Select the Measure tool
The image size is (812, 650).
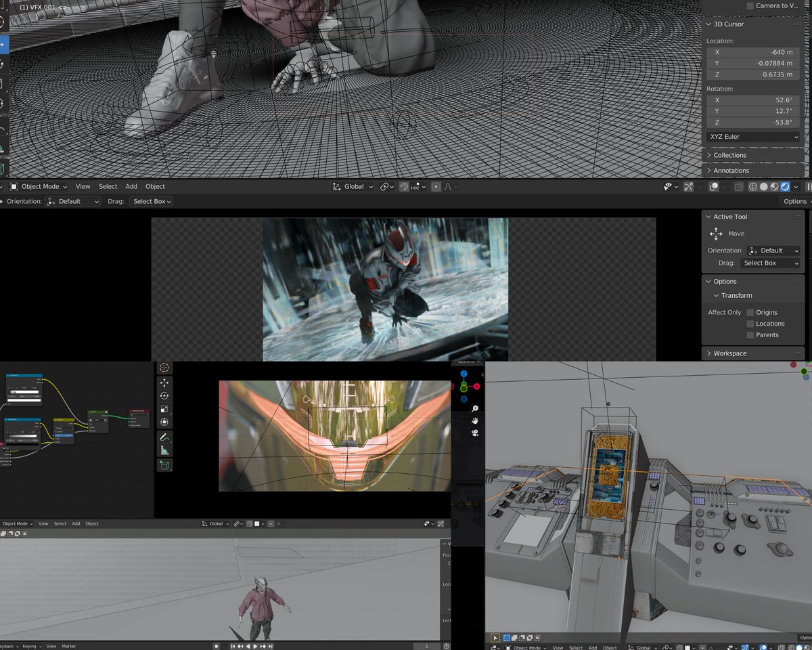coord(164,451)
